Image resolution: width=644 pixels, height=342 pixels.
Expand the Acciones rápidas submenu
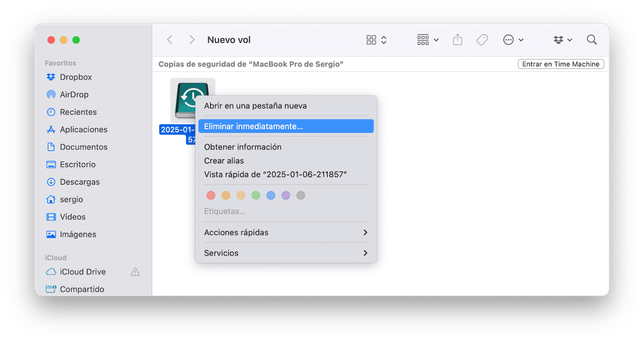pyautogui.click(x=286, y=232)
